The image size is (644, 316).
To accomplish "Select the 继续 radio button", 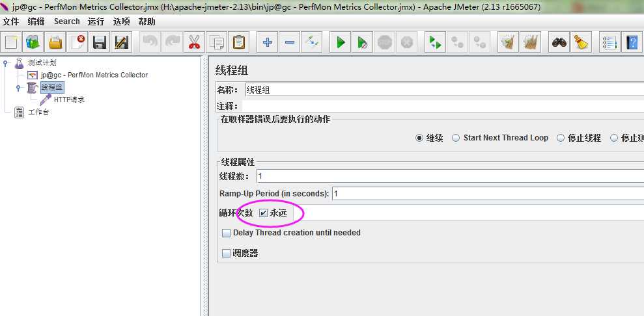I will point(419,138).
